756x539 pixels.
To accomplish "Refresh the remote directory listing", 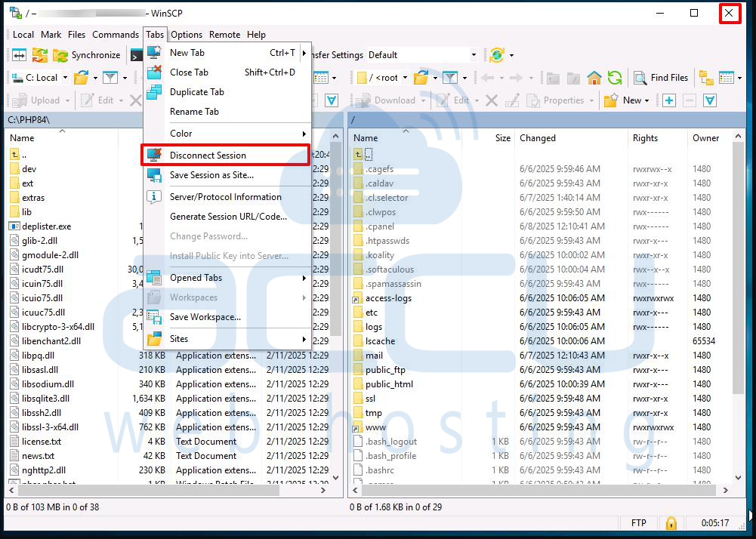I will click(615, 78).
